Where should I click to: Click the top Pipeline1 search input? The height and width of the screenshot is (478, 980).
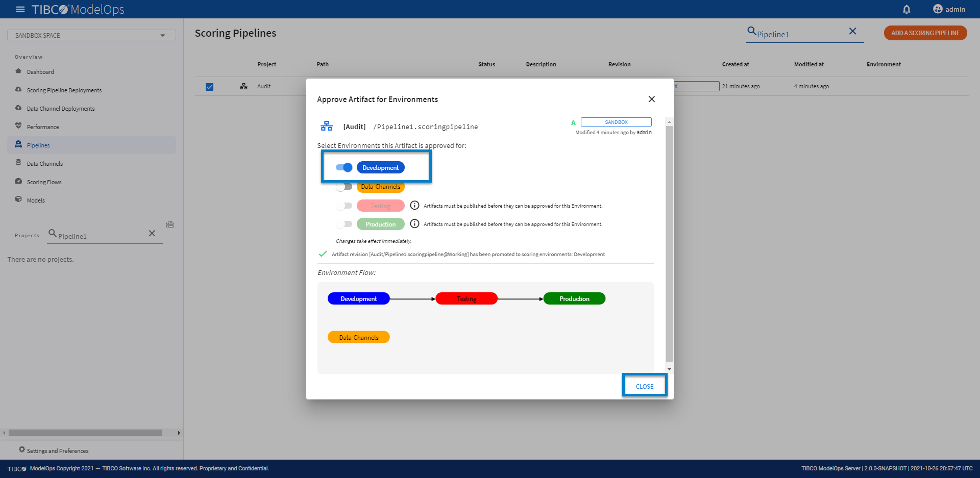point(800,34)
